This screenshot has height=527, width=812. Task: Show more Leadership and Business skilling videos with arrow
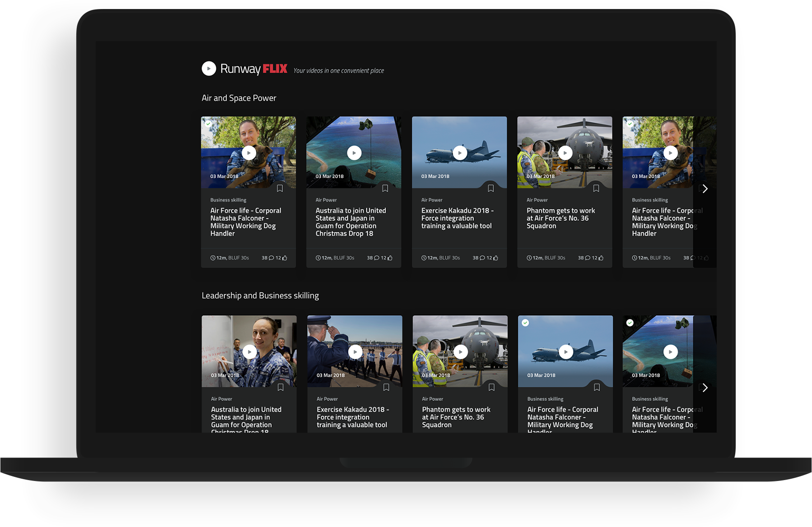705,388
